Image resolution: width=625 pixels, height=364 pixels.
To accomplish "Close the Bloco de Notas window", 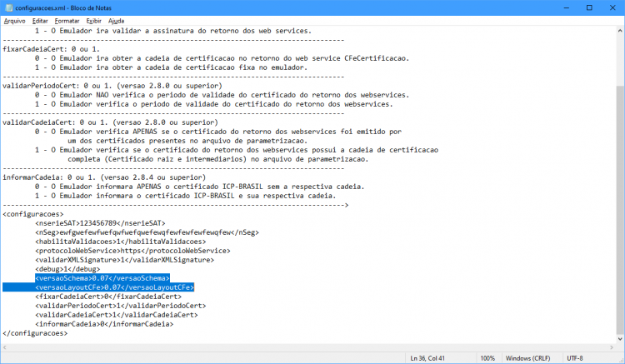I will (x=612, y=8).
